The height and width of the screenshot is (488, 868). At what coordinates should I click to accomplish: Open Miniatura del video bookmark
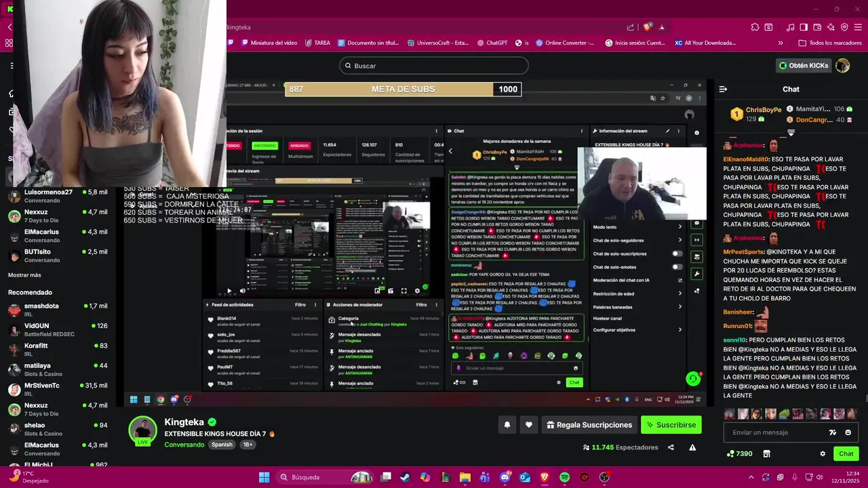pos(269,43)
